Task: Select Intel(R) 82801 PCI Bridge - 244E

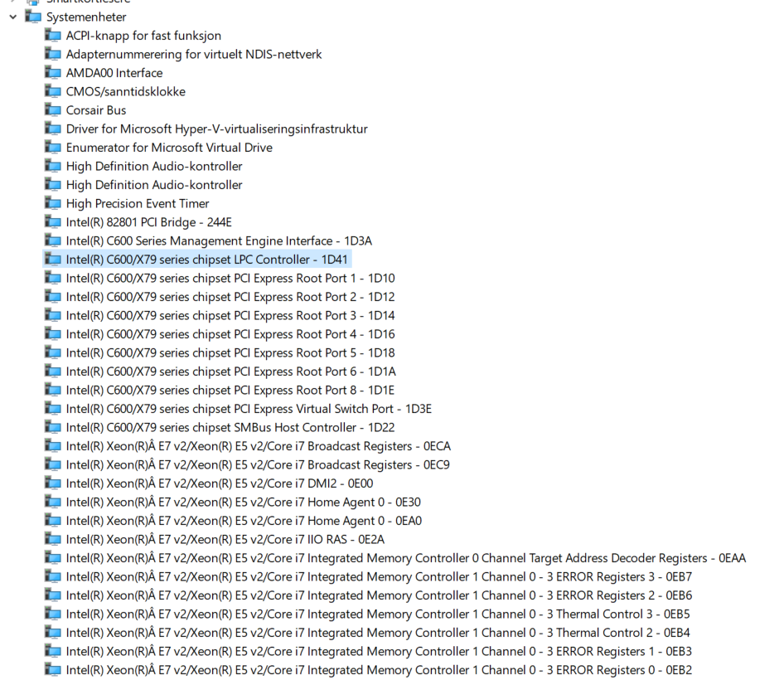Action: [149, 222]
